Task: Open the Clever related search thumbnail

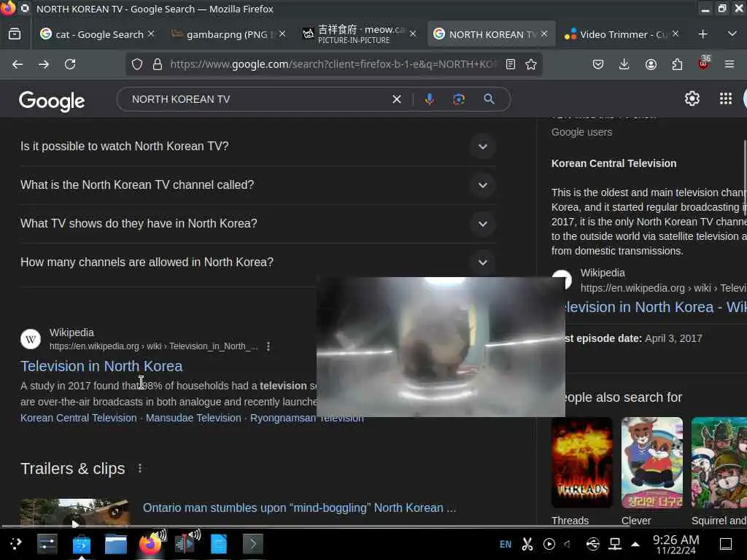Action: point(651,462)
